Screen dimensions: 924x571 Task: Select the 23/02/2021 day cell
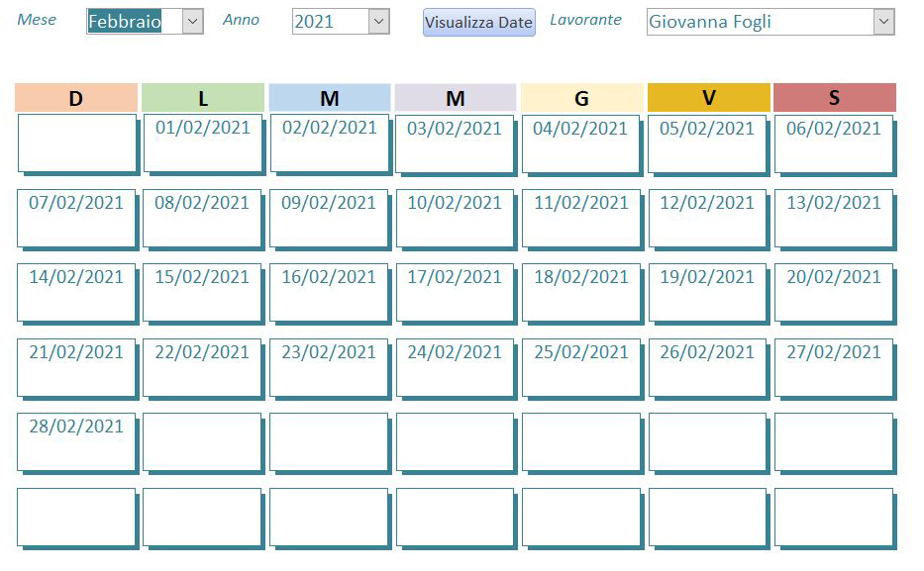pyautogui.click(x=329, y=366)
